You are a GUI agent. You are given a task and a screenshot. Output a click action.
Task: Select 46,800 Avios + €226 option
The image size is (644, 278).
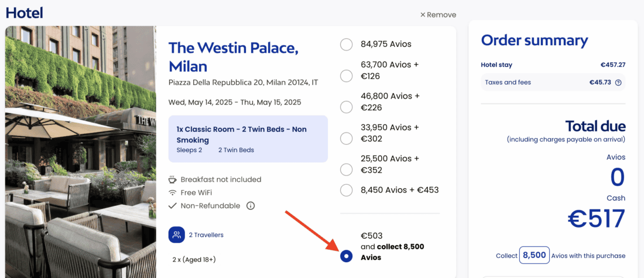346,107
